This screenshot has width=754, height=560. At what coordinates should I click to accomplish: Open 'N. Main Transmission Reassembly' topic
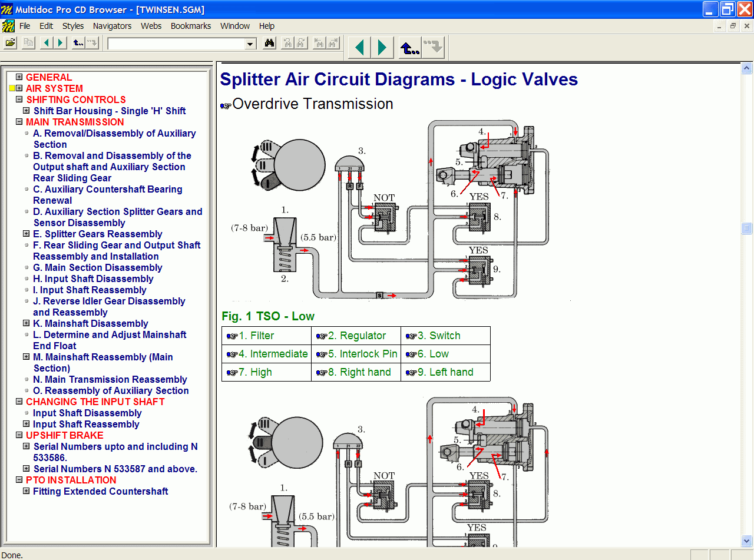point(110,379)
